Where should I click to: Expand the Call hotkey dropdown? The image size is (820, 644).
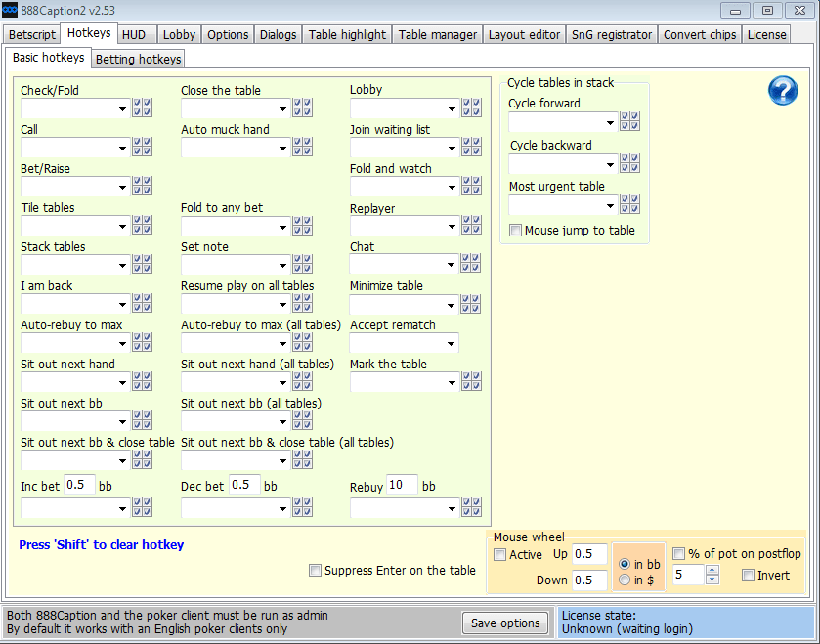click(x=123, y=148)
